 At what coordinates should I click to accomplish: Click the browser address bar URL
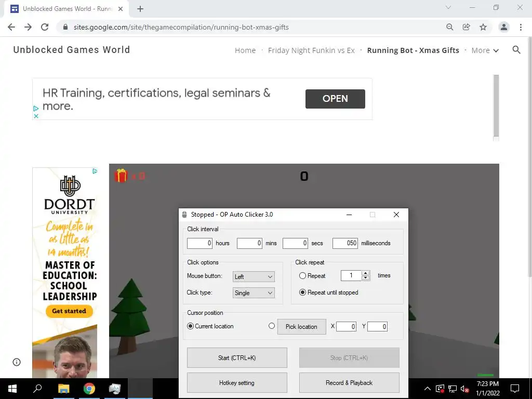181,27
